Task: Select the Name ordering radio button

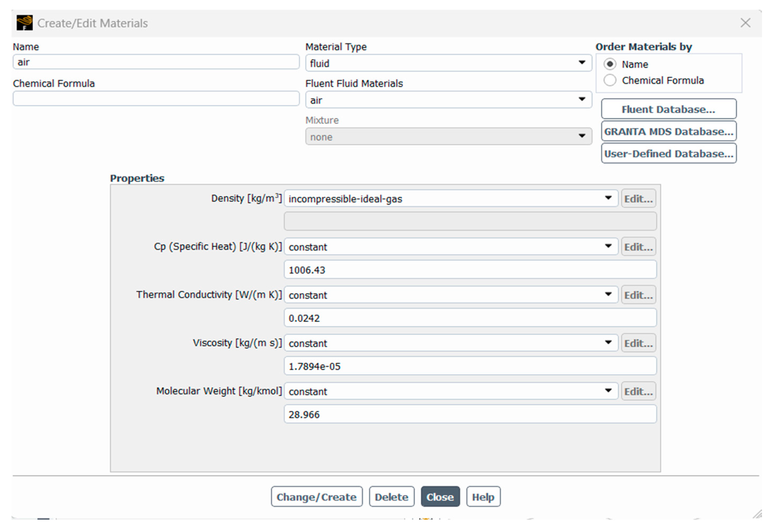Action: (x=610, y=64)
